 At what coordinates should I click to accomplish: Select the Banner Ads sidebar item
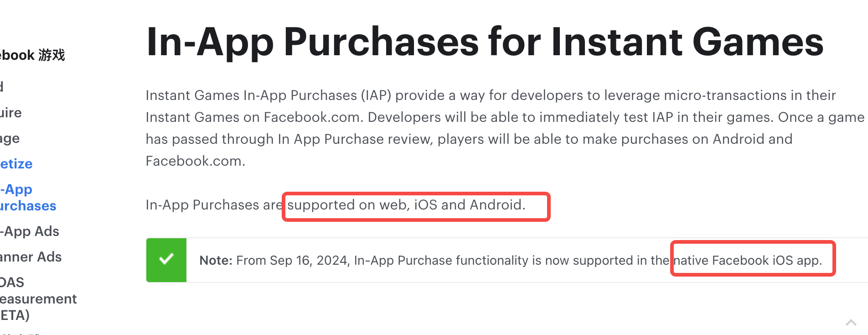[30, 256]
